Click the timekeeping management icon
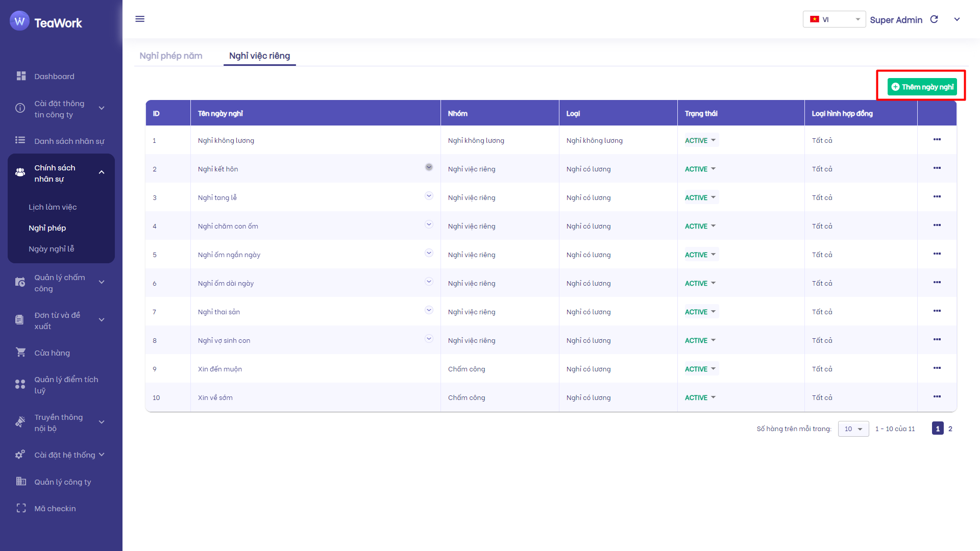Image resolution: width=980 pixels, height=551 pixels. 20,282
